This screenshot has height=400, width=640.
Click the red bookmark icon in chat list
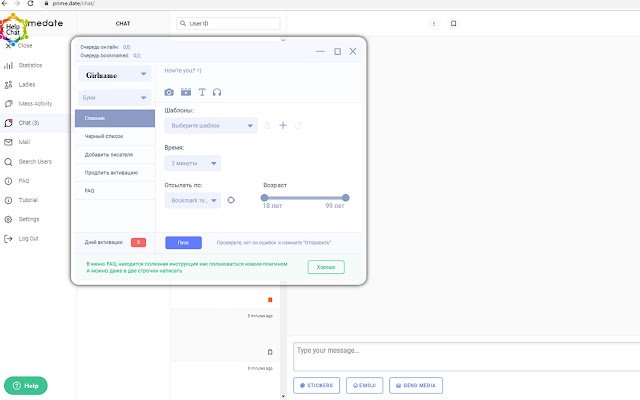(270, 300)
